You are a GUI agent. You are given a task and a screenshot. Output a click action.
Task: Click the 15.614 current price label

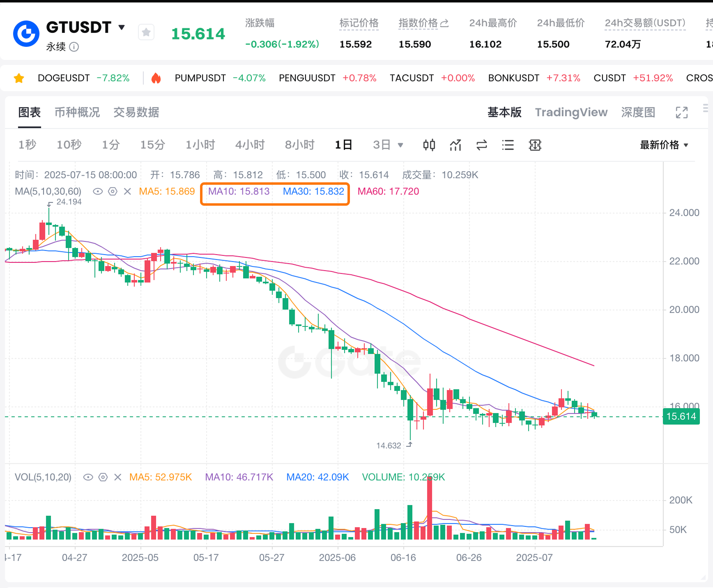pos(681,416)
